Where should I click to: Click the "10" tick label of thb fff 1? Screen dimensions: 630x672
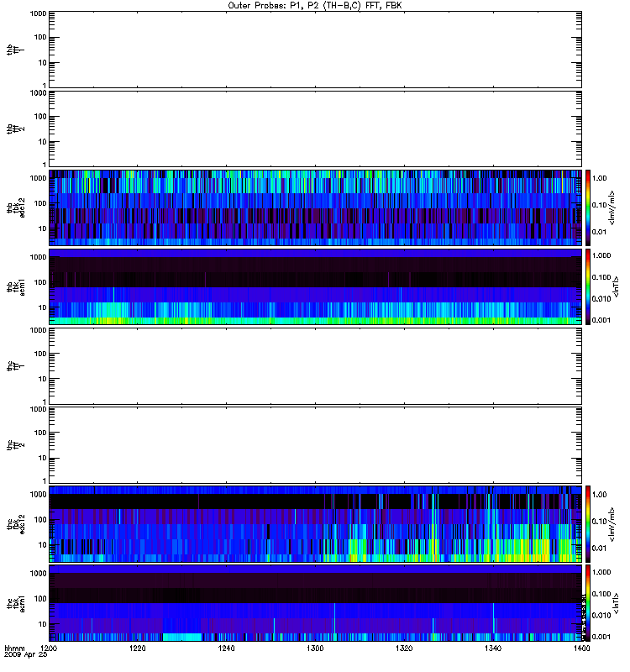pos(43,62)
